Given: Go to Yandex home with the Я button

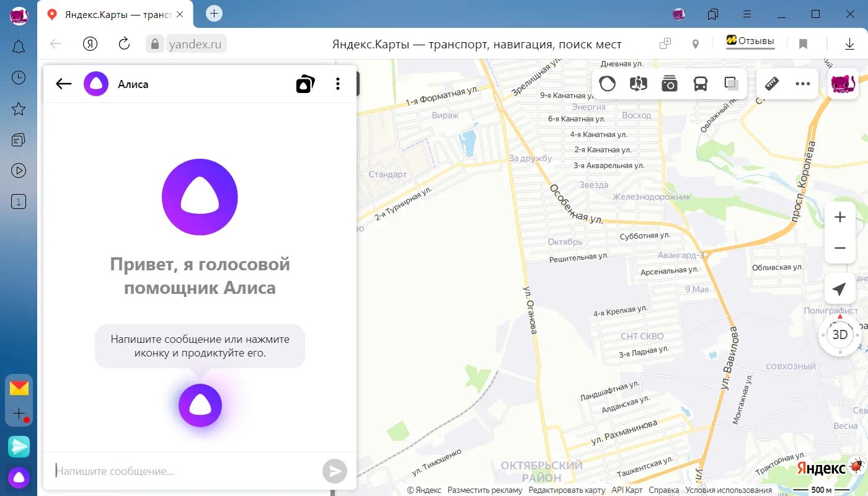Looking at the screenshot, I should click(x=91, y=43).
